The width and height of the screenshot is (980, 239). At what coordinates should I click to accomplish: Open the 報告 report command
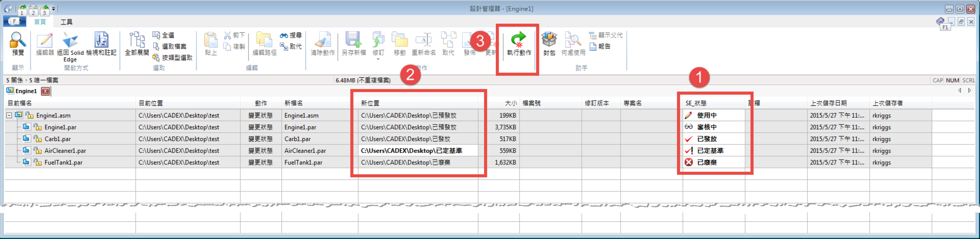tap(600, 46)
